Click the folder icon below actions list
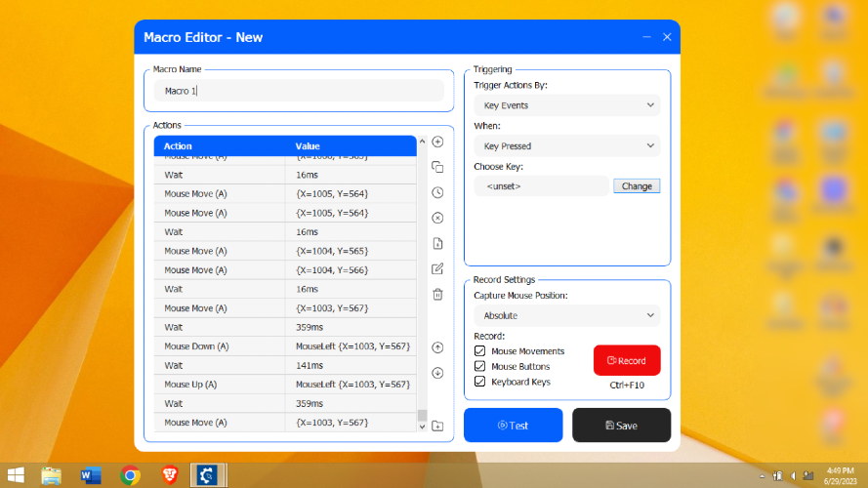The height and width of the screenshot is (488, 868). [437, 427]
